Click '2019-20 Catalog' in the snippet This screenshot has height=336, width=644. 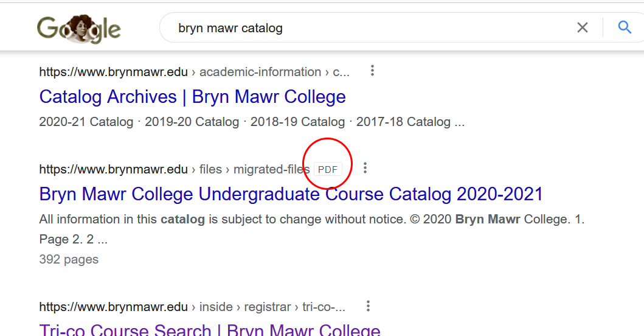(x=192, y=122)
